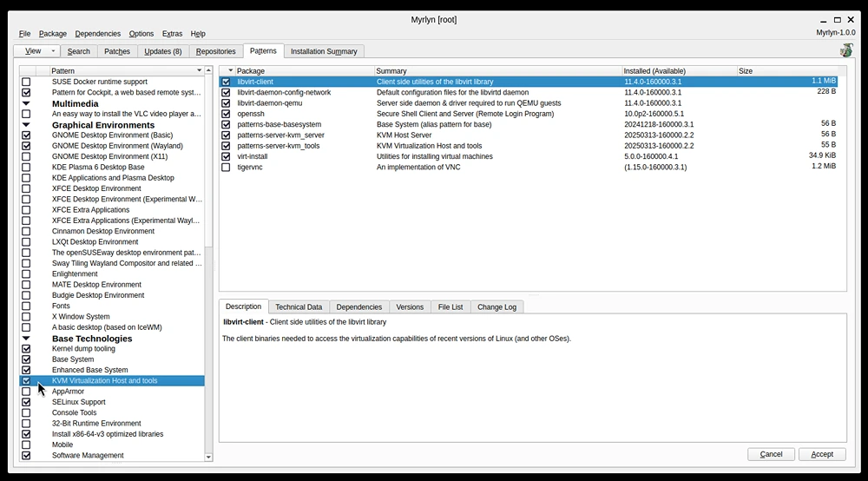Open the Help menu
The width and height of the screenshot is (868, 481).
198,34
